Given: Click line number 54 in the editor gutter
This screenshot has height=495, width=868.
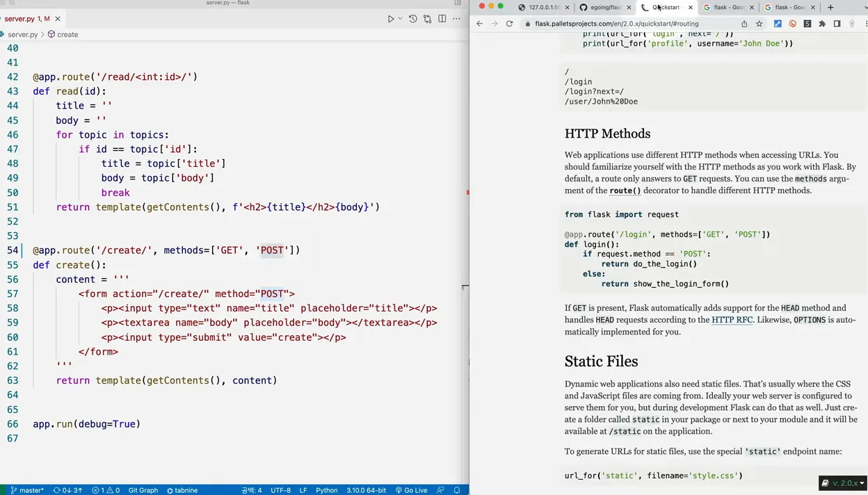Looking at the screenshot, I should pyautogui.click(x=12, y=250).
